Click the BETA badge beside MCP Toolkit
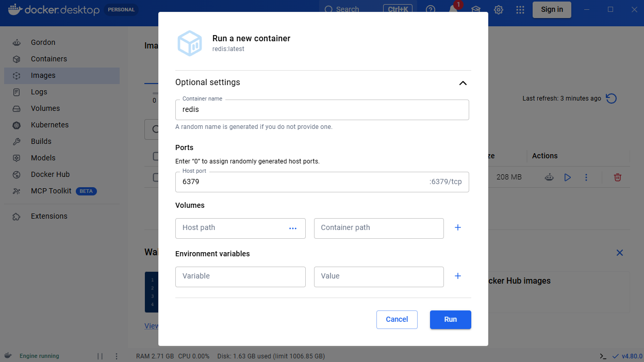Screen dimensions: 644x362 [x=86, y=191]
